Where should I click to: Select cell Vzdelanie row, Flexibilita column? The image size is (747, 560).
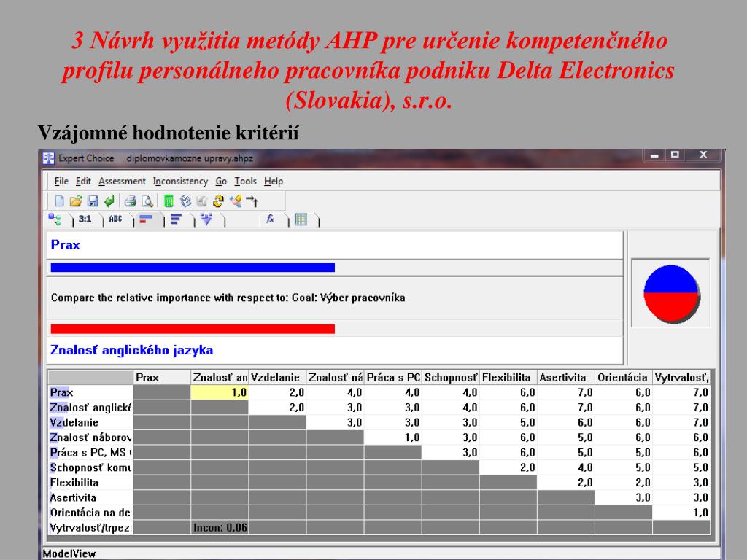pos(508,422)
